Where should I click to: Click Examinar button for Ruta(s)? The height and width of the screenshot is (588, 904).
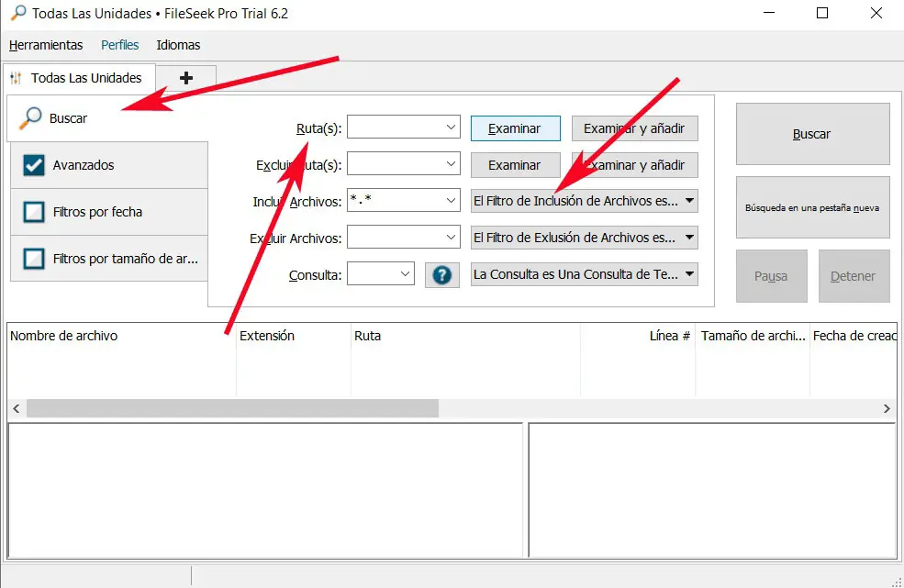pyautogui.click(x=516, y=128)
